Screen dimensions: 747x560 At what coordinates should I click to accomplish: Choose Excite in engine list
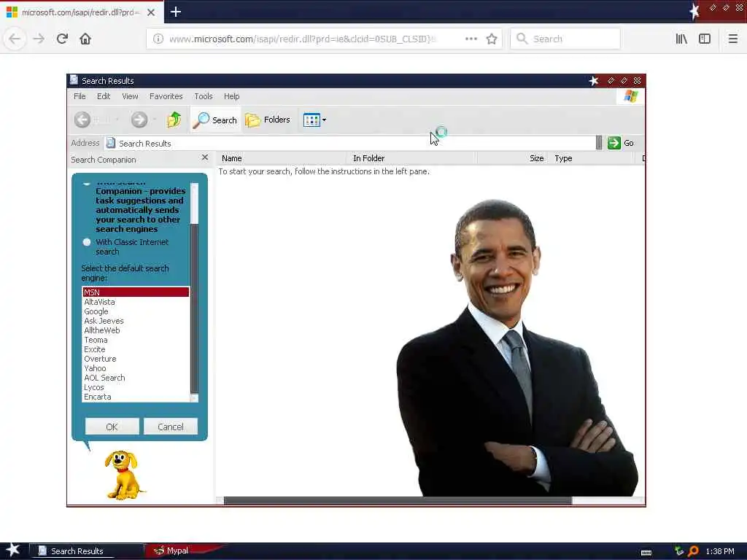coord(136,349)
